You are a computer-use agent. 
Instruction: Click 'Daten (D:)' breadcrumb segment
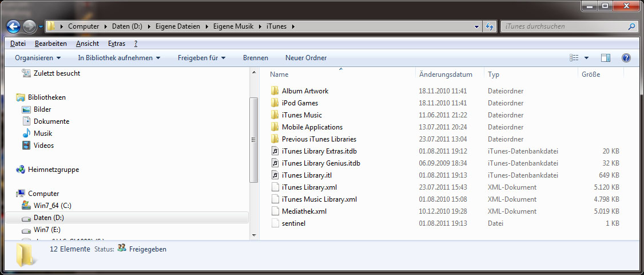click(x=127, y=26)
